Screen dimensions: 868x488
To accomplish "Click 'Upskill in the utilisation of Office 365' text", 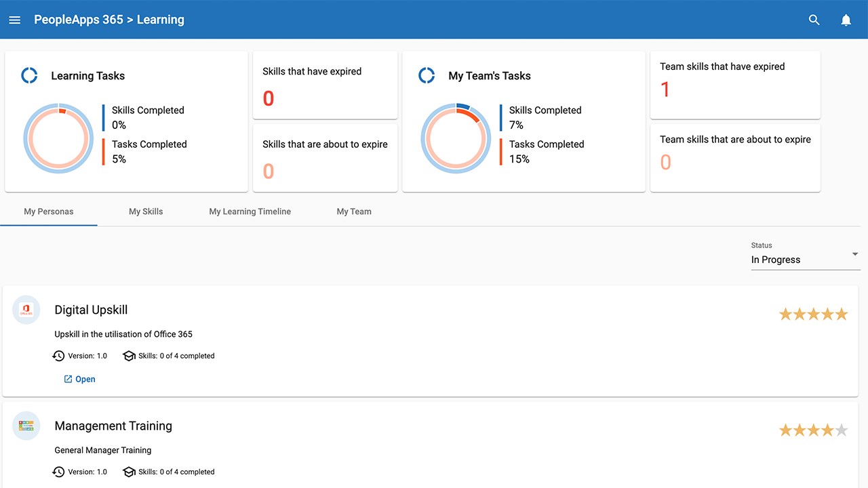I will pos(123,334).
